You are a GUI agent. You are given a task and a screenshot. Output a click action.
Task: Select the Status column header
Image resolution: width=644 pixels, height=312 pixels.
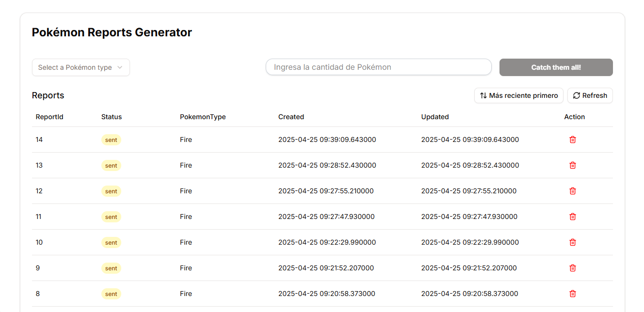pos(112,117)
